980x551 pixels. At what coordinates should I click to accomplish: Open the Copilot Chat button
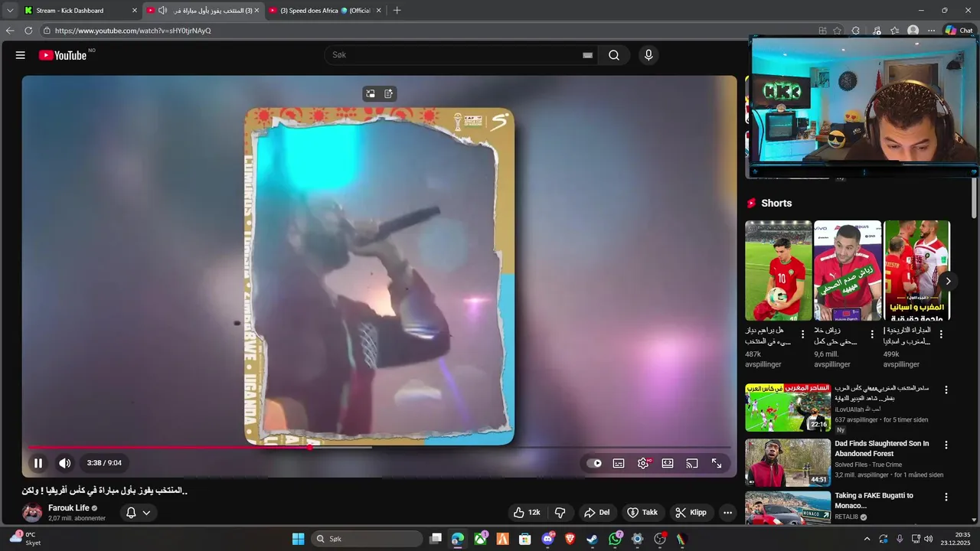[x=959, y=31]
